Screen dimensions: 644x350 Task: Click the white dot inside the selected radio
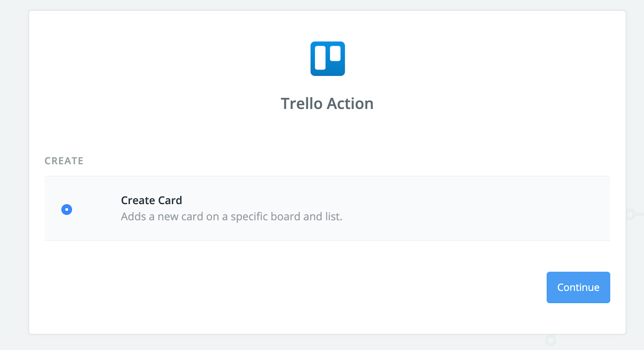pyautogui.click(x=67, y=210)
